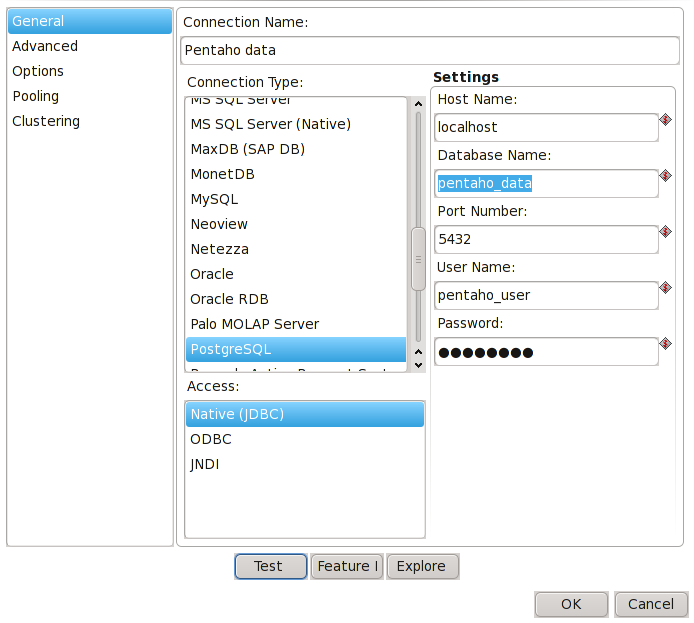The height and width of the screenshot is (623, 694).
Task: Click the Feature List button
Action: point(347,566)
